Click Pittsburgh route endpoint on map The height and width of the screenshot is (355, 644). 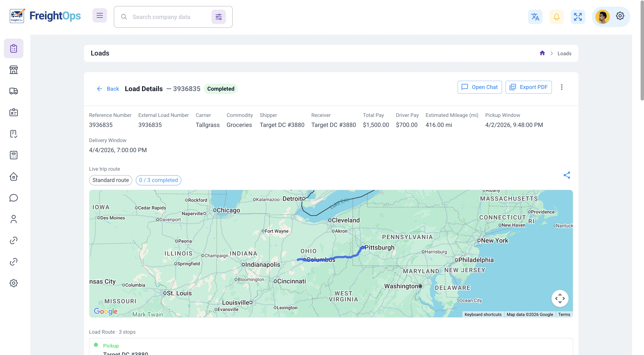tap(362, 247)
